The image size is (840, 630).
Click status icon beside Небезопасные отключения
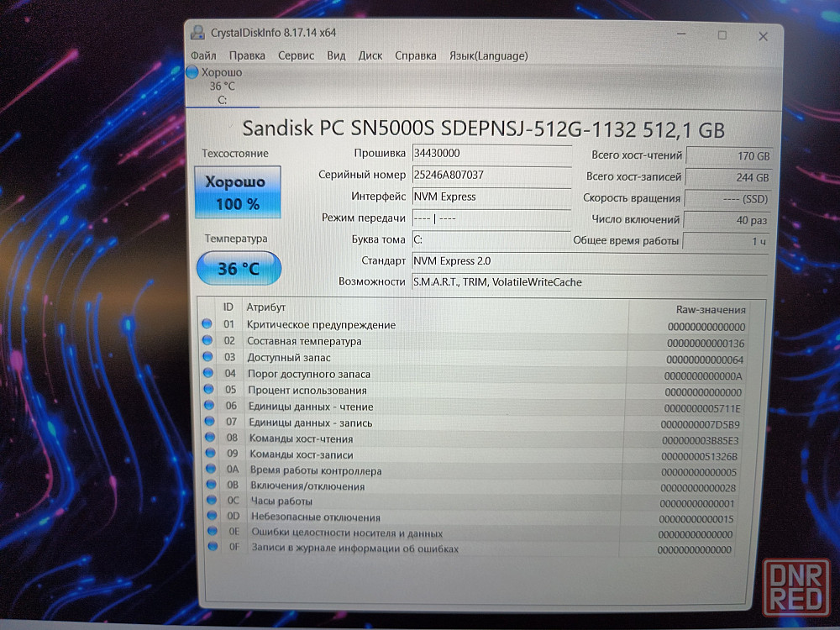tap(210, 517)
